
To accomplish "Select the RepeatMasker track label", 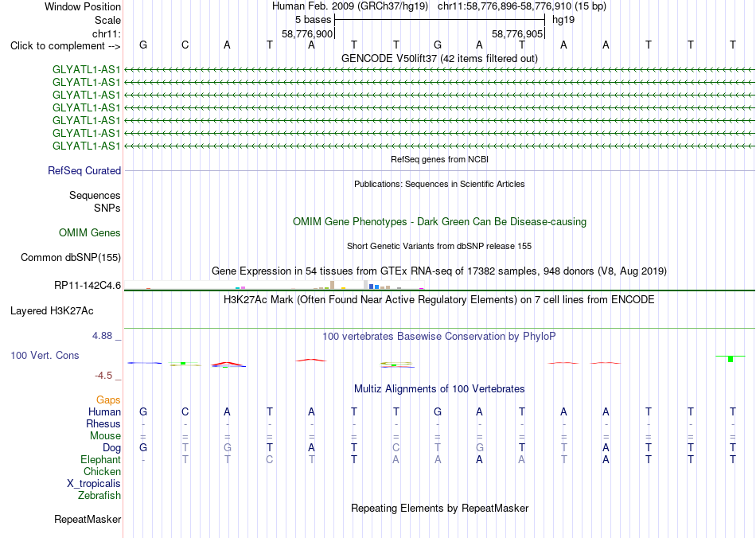I will coord(88,519).
